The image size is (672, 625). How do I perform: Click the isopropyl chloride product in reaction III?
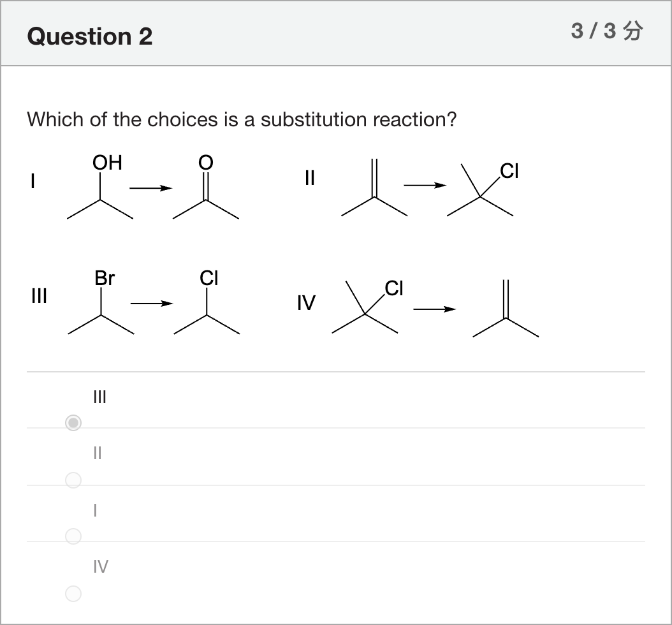(x=207, y=302)
